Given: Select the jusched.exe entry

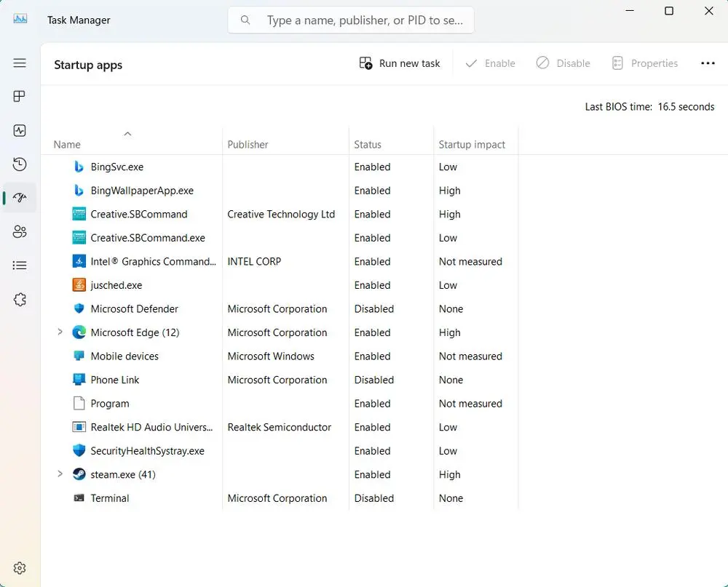Looking at the screenshot, I should click(x=116, y=285).
